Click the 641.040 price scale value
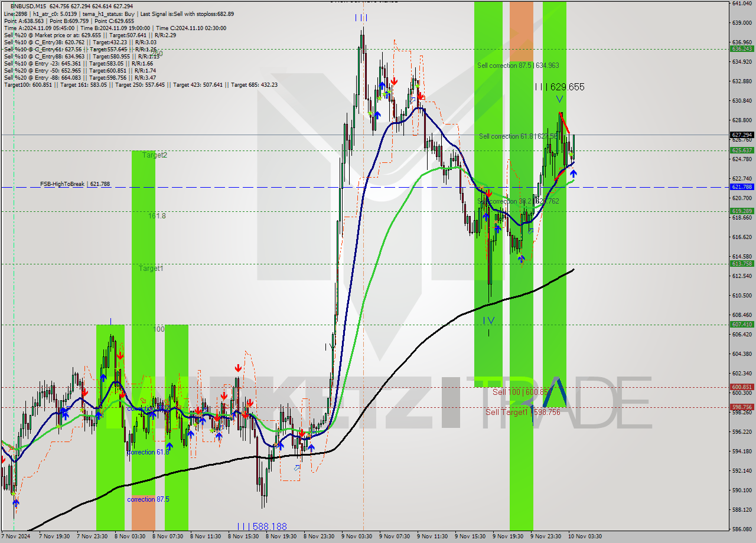The width and height of the screenshot is (756, 543). tap(741, 4)
